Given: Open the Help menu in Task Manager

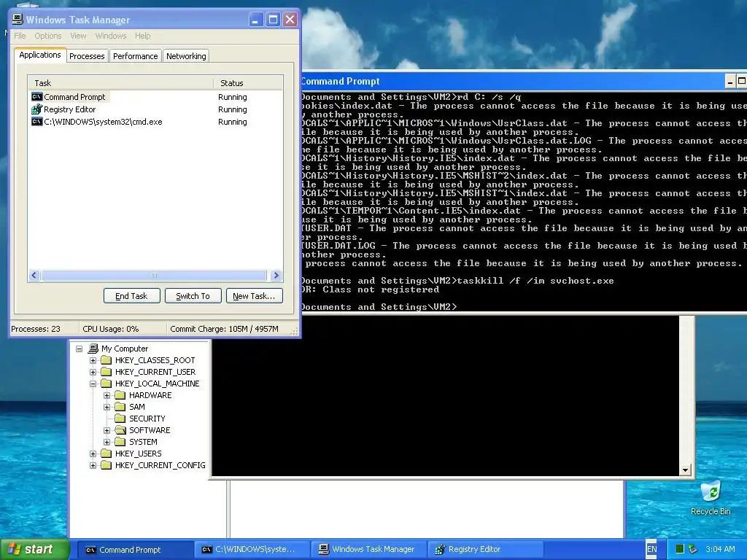Looking at the screenshot, I should click(142, 36).
